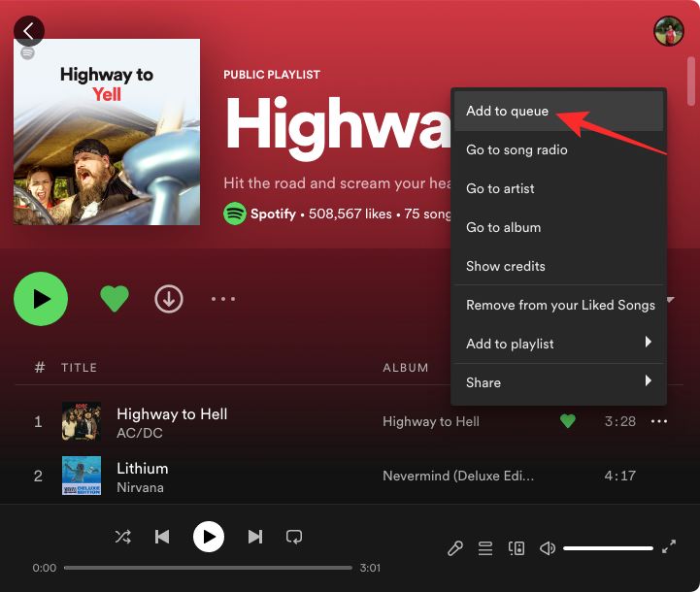The width and height of the screenshot is (700, 592).
Task: Go back with the top-left arrow
Action: pyautogui.click(x=29, y=31)
